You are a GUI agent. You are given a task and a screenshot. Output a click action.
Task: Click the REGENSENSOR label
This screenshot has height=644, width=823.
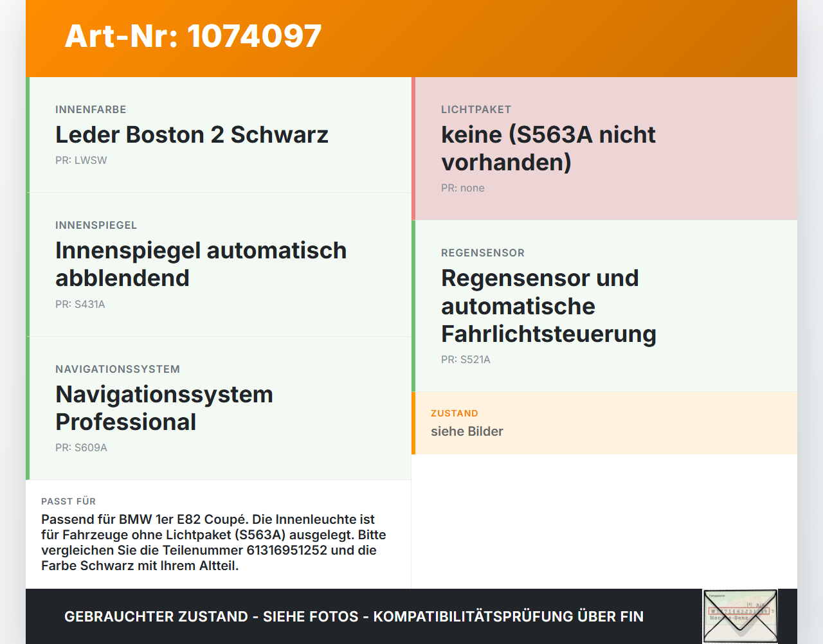[x=483, y=253]
